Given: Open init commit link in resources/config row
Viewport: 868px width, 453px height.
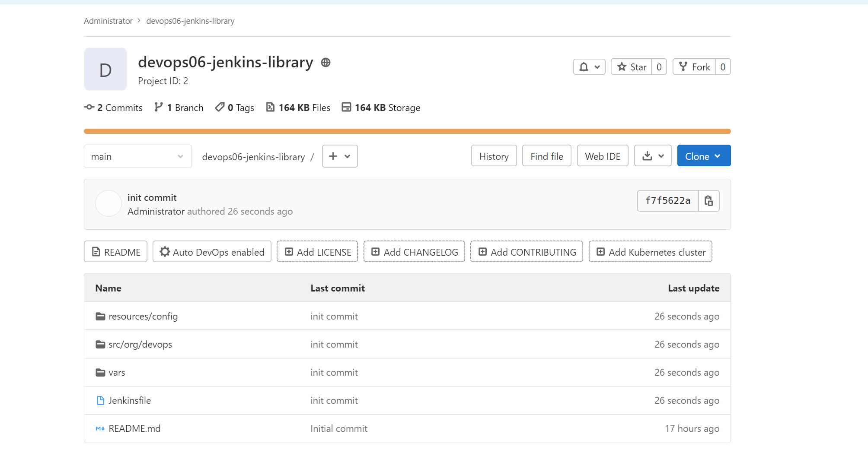Looking at the screenshot, I should pyautogui.click(x=334, y=316).
